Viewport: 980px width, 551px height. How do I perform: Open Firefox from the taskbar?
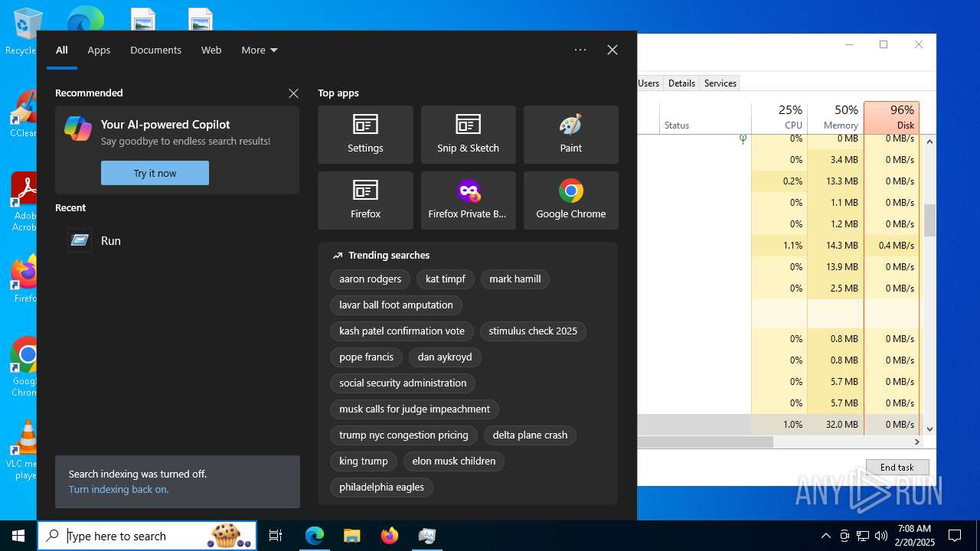[x=389, y=536]
